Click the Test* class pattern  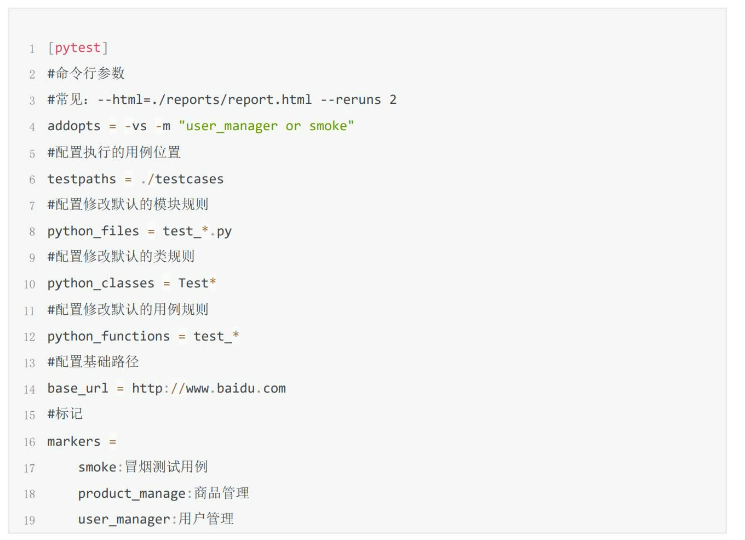pos(197,283)
